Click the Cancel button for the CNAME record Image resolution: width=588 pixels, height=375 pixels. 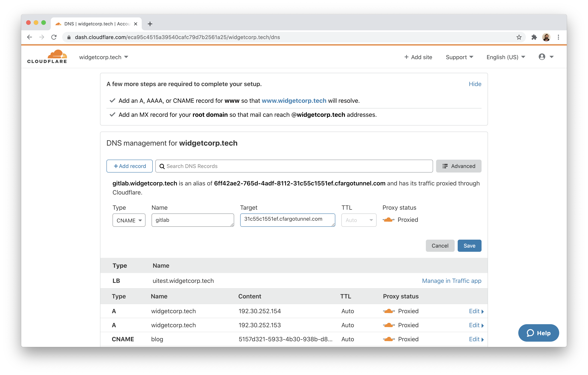440,246
